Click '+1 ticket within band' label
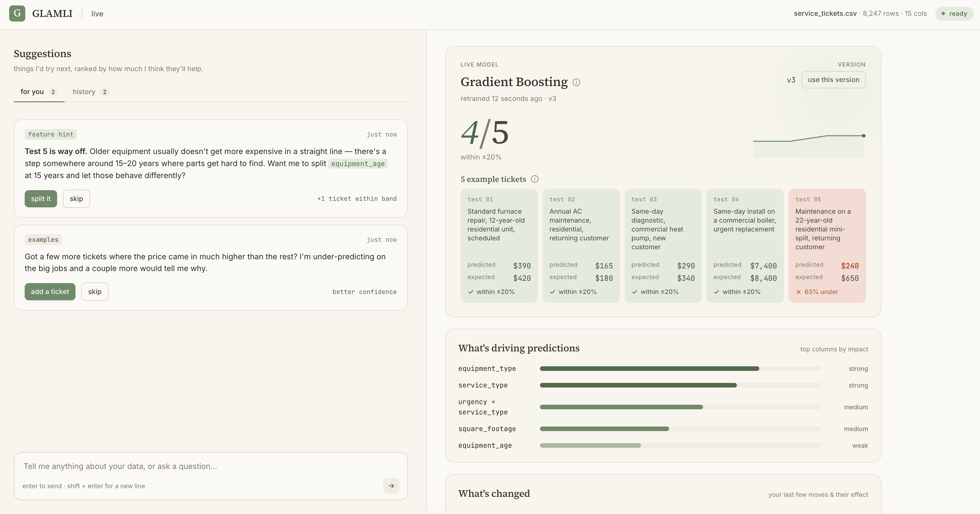The image size is (980, 514). click(x=357, y=199)
